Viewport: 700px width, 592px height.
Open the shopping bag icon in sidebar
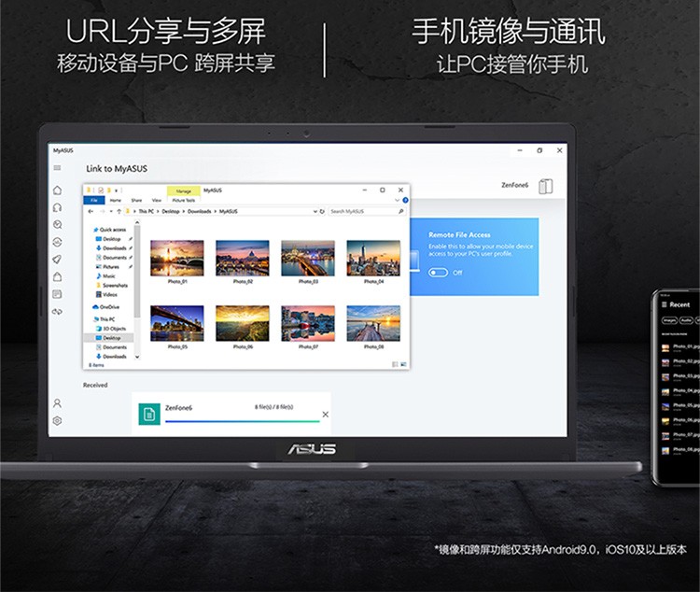tap(57, 276)
